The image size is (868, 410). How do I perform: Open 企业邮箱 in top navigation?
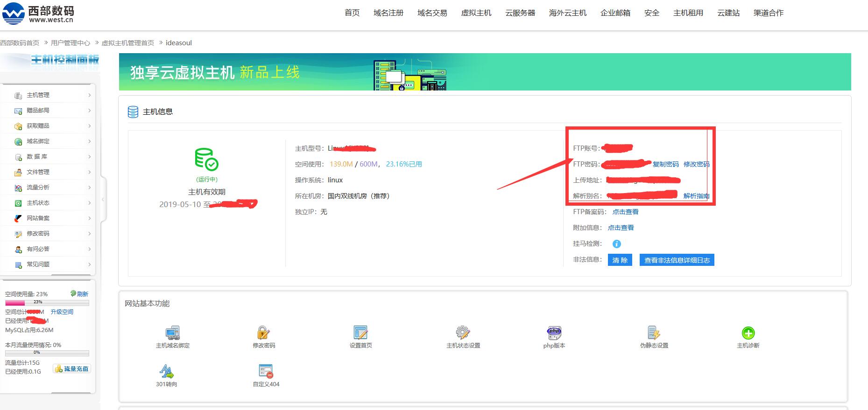click(x=615, y=13)
